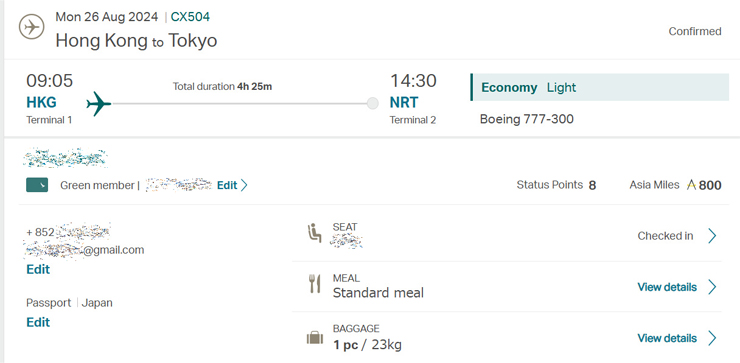Expand the Checked in seat chevron
The image size is (740, 363).
coord(712,236)
